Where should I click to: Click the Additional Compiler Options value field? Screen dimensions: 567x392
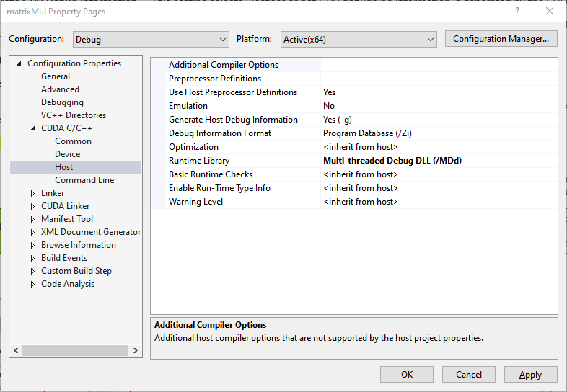coord(439,65)
